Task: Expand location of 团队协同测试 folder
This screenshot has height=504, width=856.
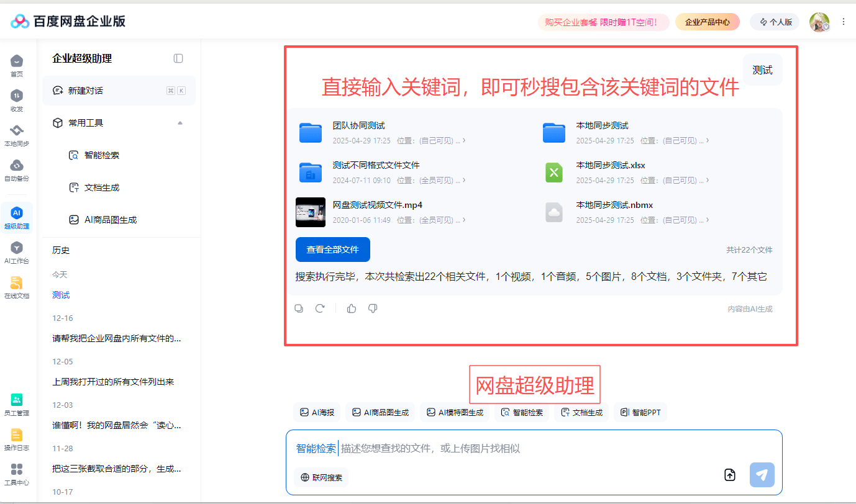Action: pyautogui.click(x=464, y=140)
